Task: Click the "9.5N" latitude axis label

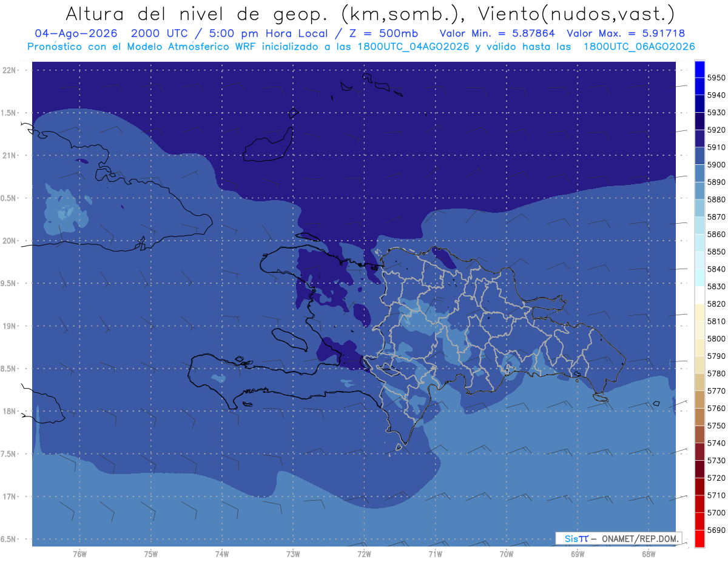Action: click(x=9, y=283)
